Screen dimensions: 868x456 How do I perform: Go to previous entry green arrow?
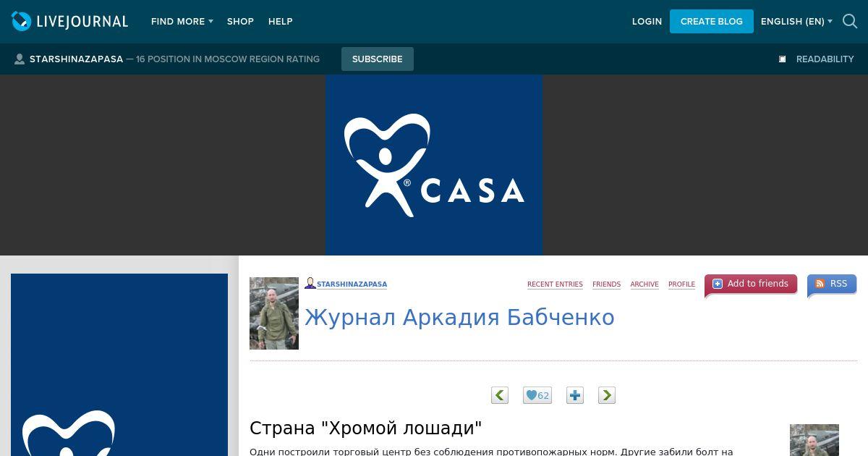coord(500,395)
